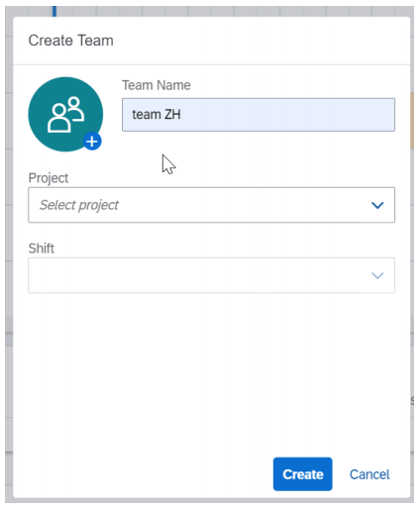Focus the Team Name input field

[258, 115]
